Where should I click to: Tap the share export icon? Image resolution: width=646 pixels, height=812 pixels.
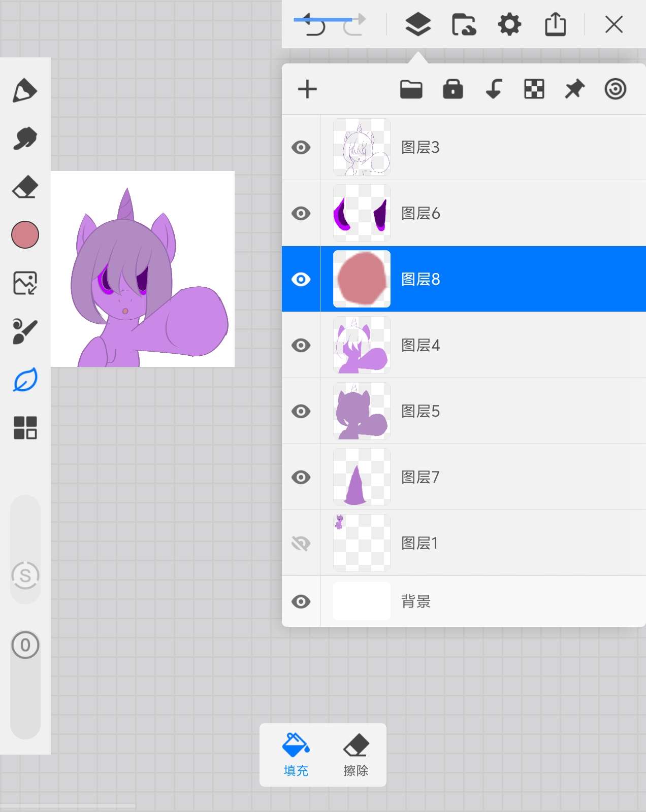555,24
